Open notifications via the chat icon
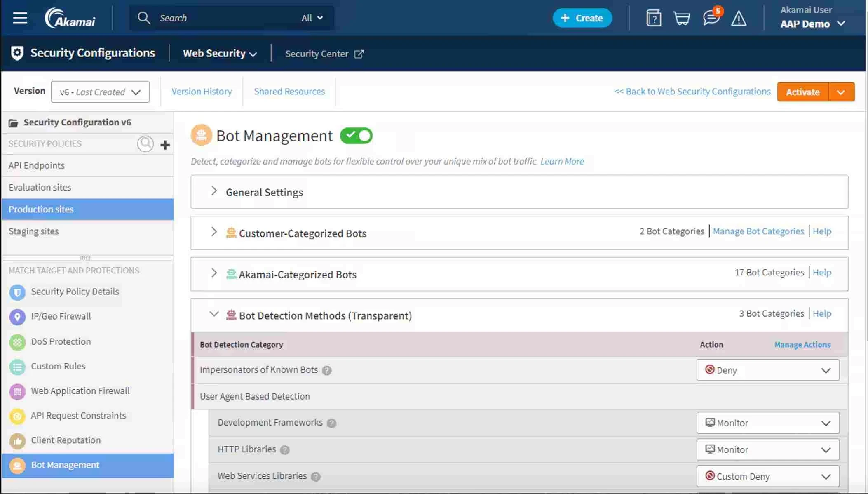Screen dimensions: 868x494 710,18
